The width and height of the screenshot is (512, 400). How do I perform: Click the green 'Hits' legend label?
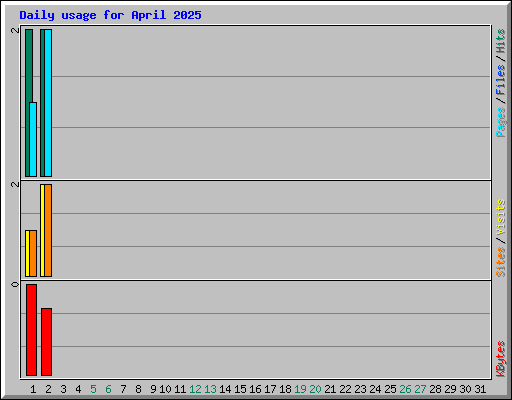coord(501,41)
